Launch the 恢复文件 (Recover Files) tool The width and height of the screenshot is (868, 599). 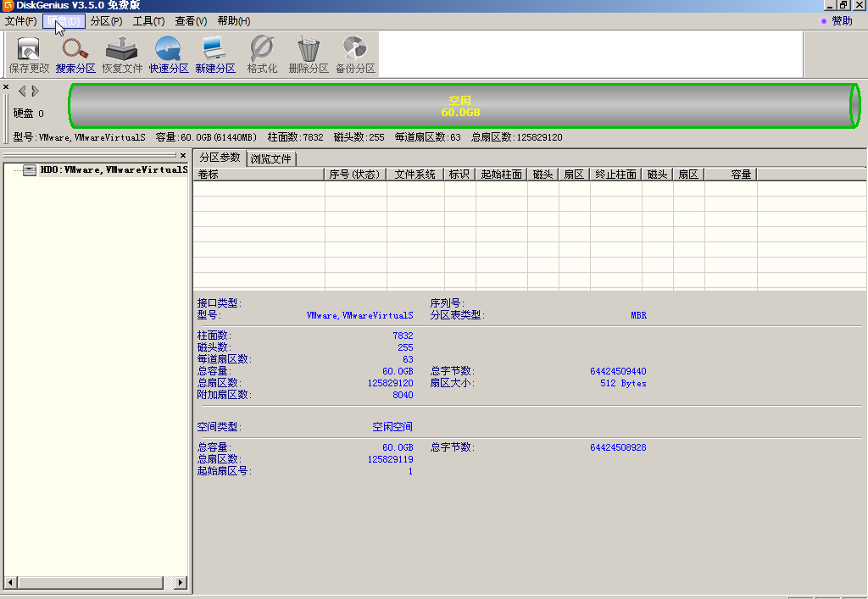[x=122, y=54]
